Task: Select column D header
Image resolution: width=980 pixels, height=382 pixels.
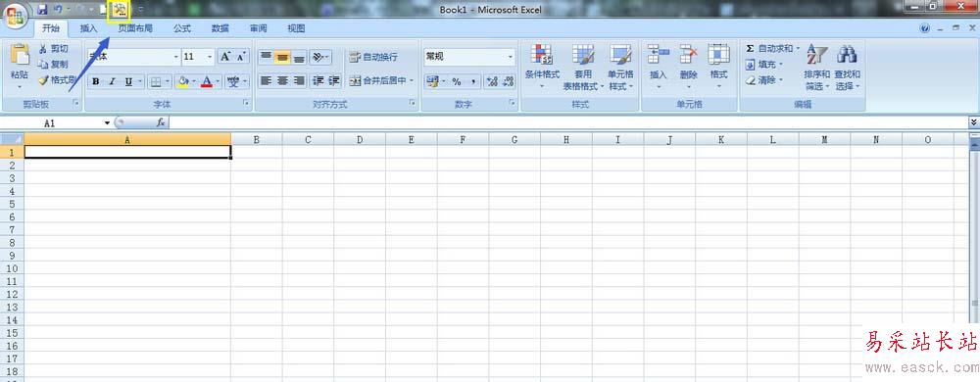Action: pyautogui.click(x=360, y=140)
